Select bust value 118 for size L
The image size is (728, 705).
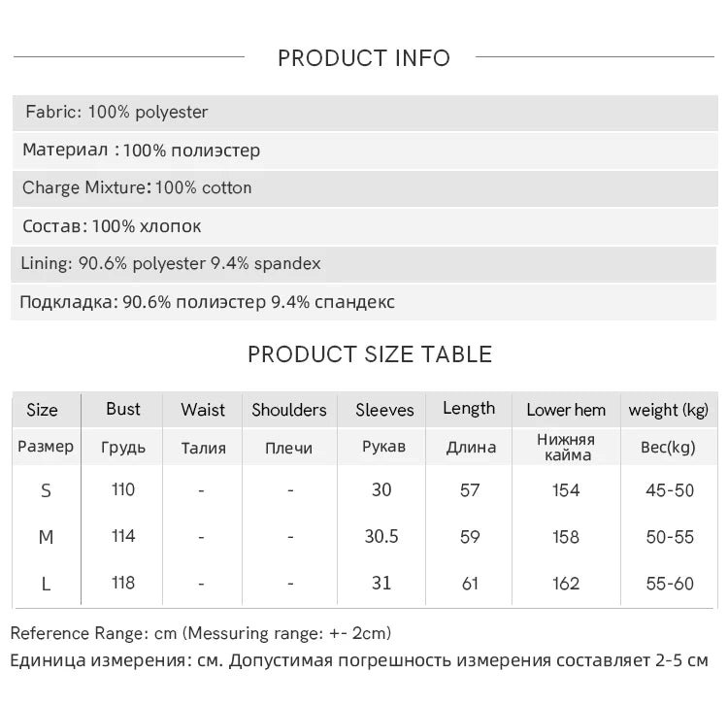pos(123,583)
